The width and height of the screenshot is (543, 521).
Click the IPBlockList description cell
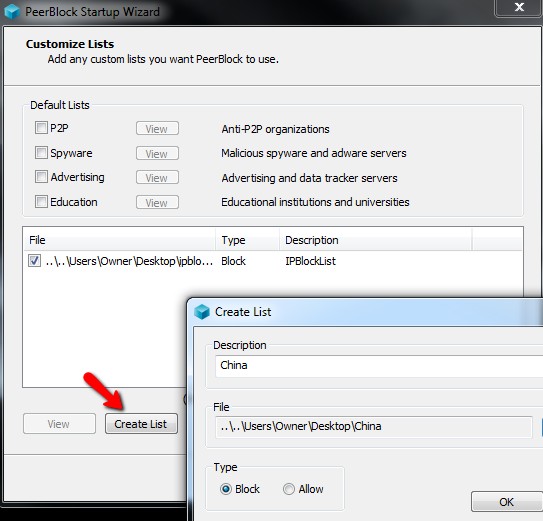pyautogui.click(x=310, y=261)
